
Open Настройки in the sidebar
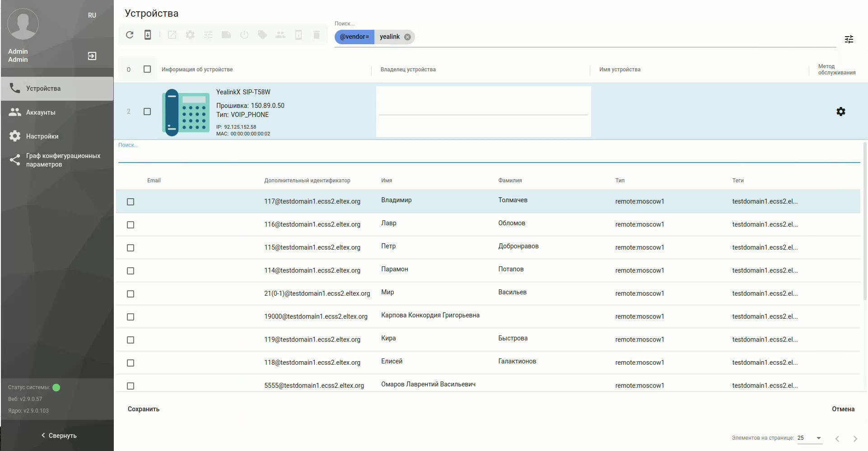(42, 136)
